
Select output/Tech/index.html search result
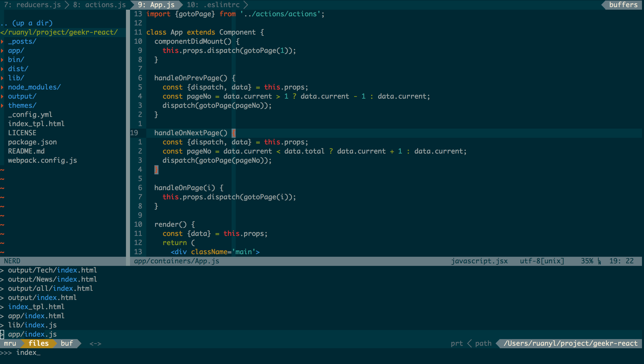tap(52, 270)
